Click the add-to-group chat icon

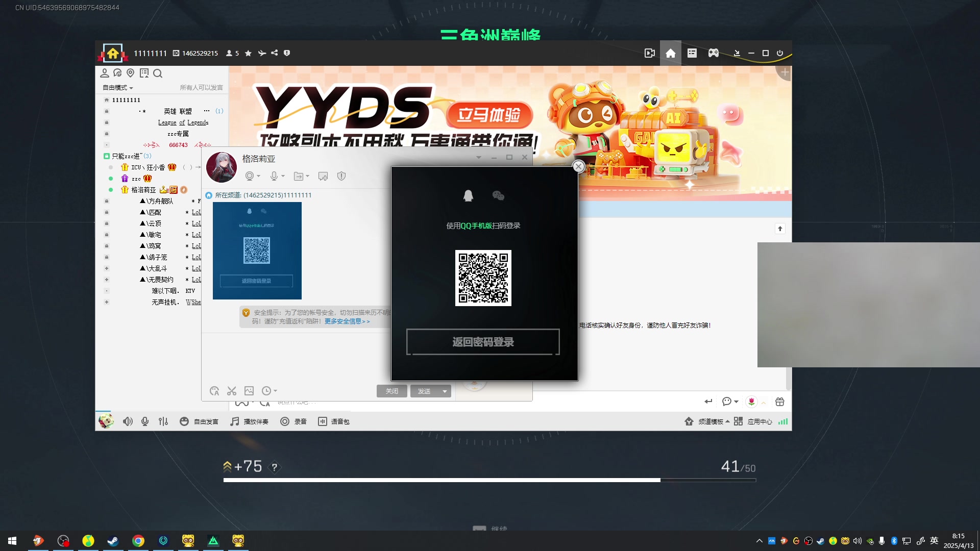(x=323, y=176)
